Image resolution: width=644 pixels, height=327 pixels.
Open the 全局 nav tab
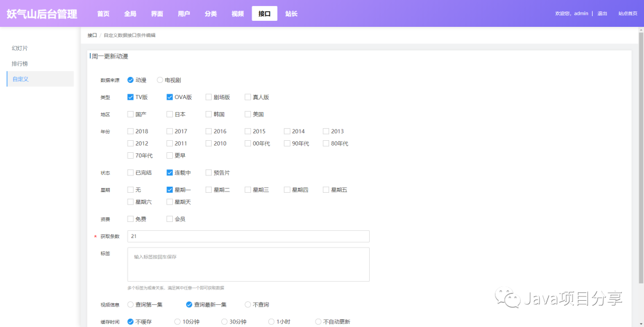point(130,14)
